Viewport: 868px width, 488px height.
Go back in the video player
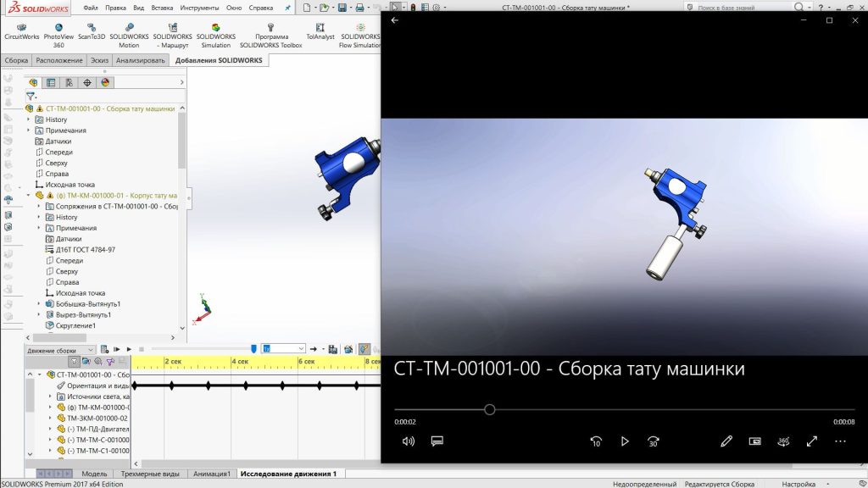click(x=395, y=20)
